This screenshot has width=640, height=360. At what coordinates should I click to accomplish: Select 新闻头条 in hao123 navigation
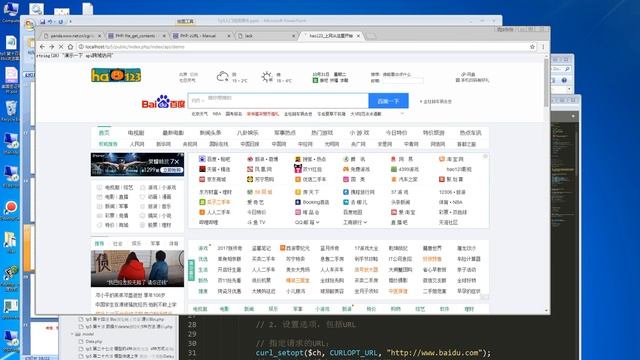pyautogui.click(x=210, y=133)
